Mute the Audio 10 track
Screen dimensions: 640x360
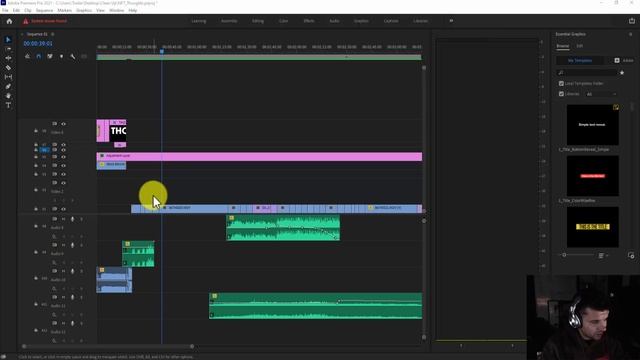point(64,271)
